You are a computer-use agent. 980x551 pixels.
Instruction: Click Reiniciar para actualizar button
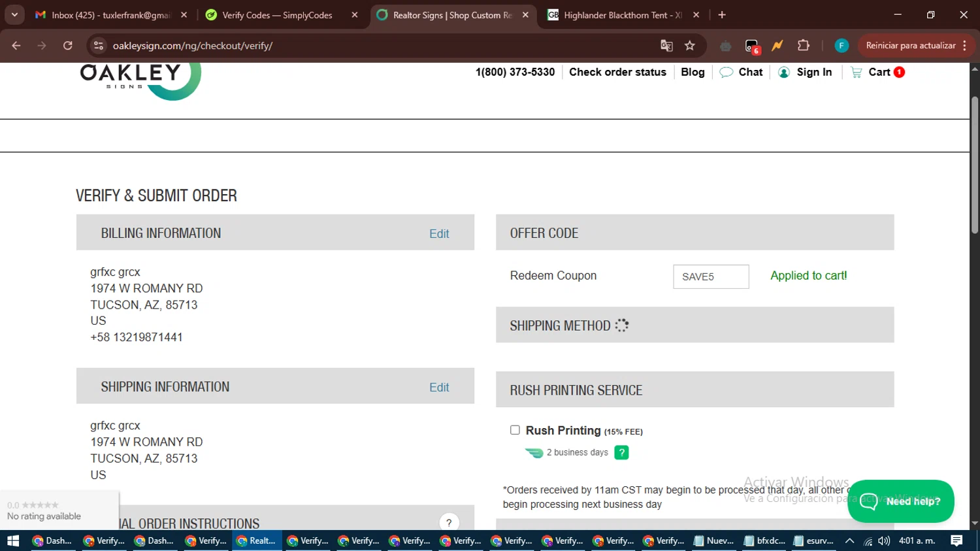coord(916,46)
